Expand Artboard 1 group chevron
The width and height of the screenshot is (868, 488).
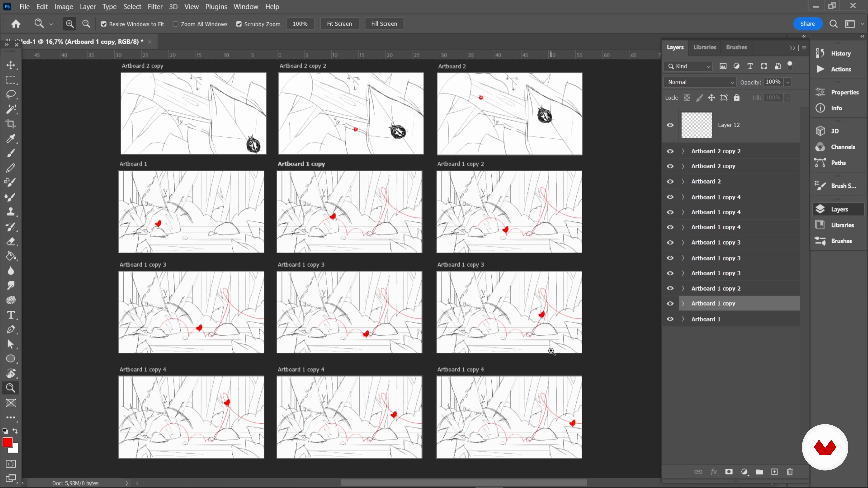(x=683, y=319)
